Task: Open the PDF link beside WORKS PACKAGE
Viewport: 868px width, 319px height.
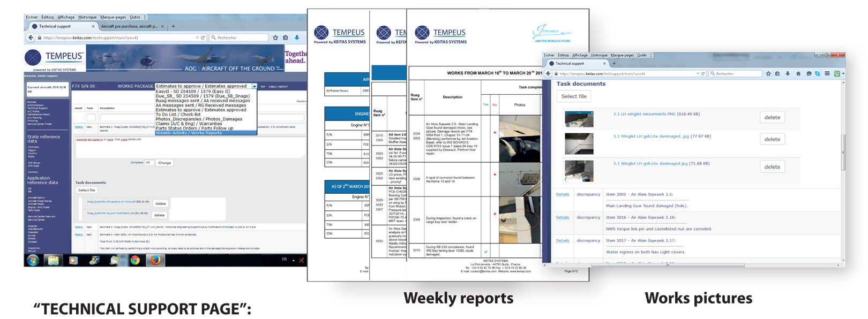Action: 263,87
